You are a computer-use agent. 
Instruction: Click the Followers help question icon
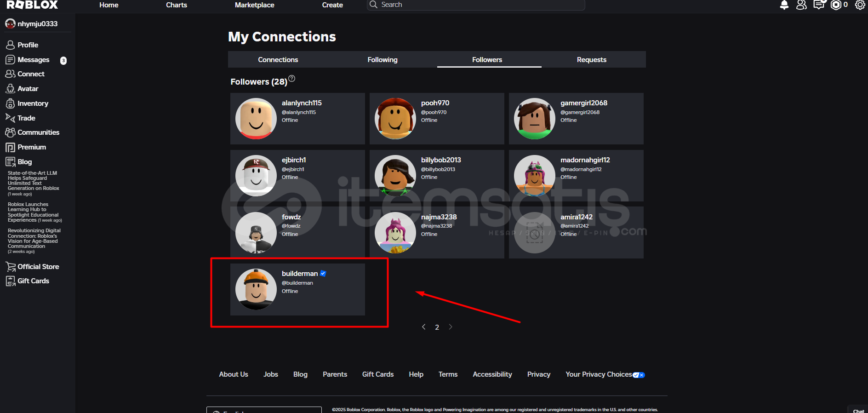click(291, 79)
